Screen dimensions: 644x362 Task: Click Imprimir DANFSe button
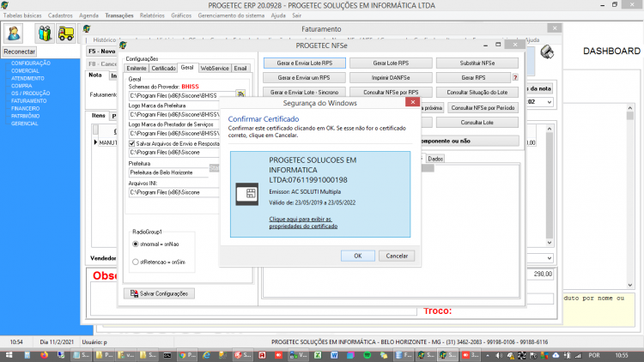(x=391, y=77)
